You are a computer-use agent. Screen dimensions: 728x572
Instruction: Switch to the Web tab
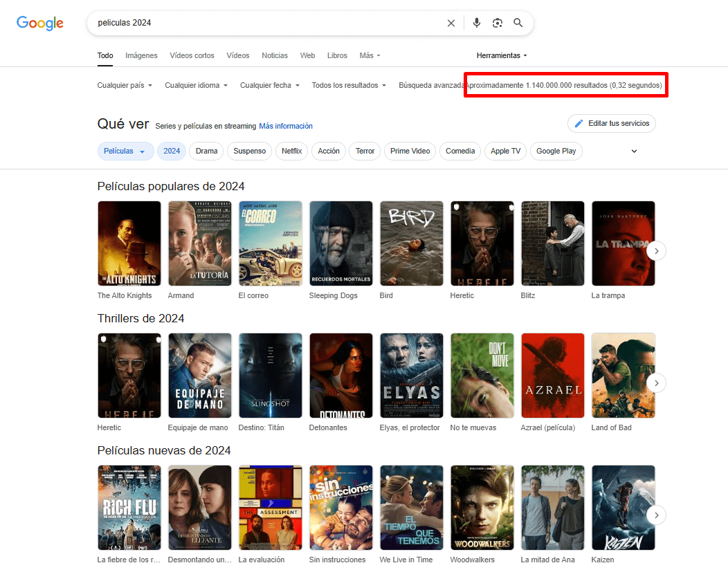[307, 55]
